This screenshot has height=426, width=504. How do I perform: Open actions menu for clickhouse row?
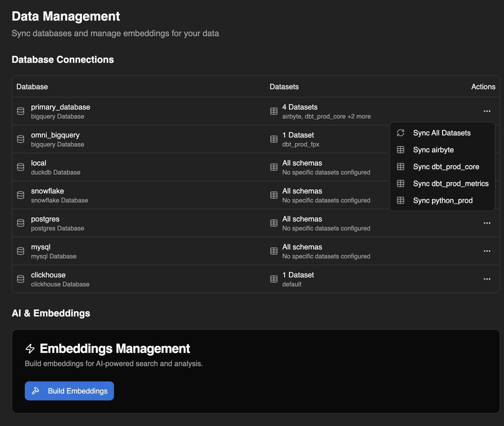487,279
